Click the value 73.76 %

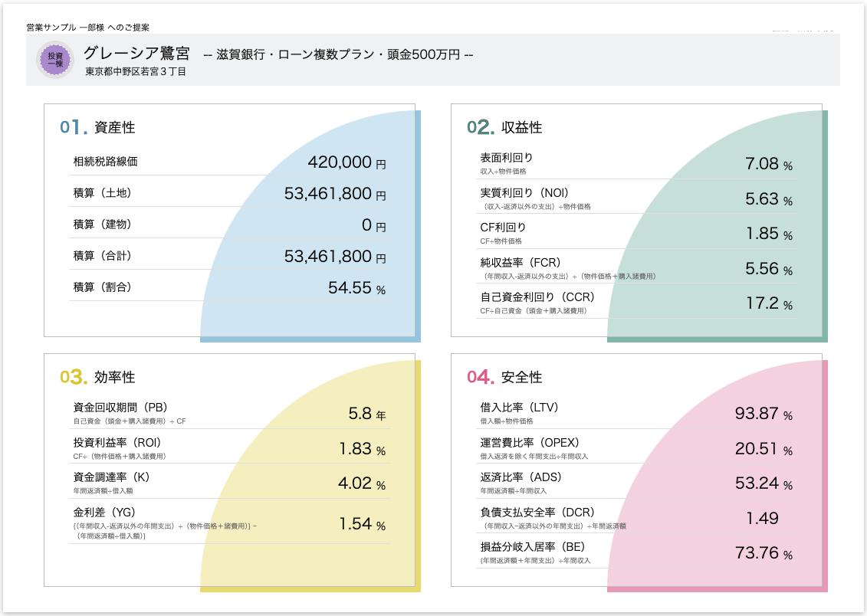pyautogui.click(x=764, y=552)
